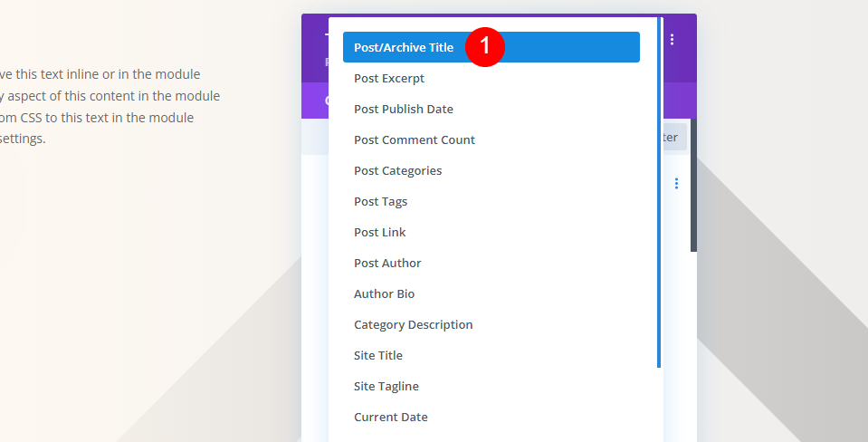Choose Post Categories dynamic content
Viewport: 868px width, 442px height.
tap(491, 170)
